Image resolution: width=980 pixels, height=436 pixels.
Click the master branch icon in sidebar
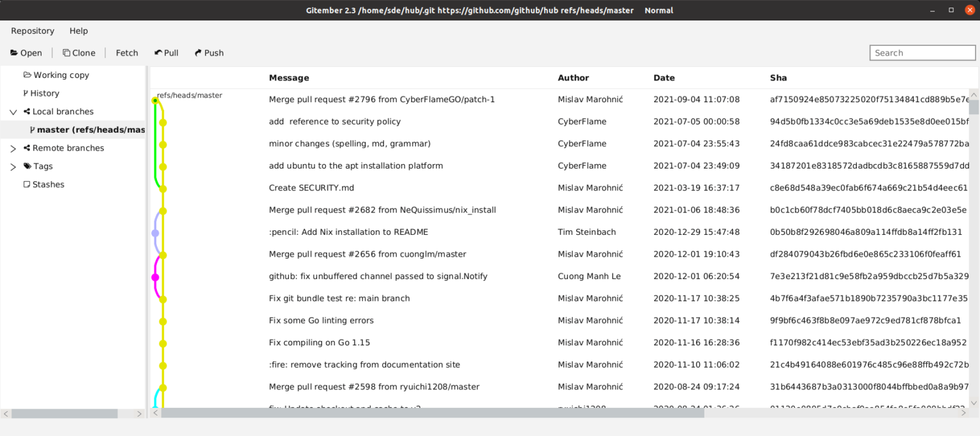coord(32,130)
